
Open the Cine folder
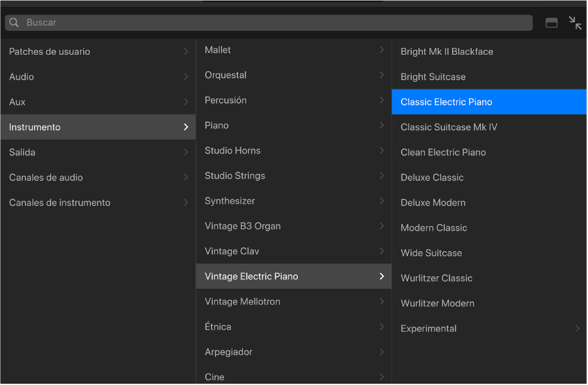point(293,376)
